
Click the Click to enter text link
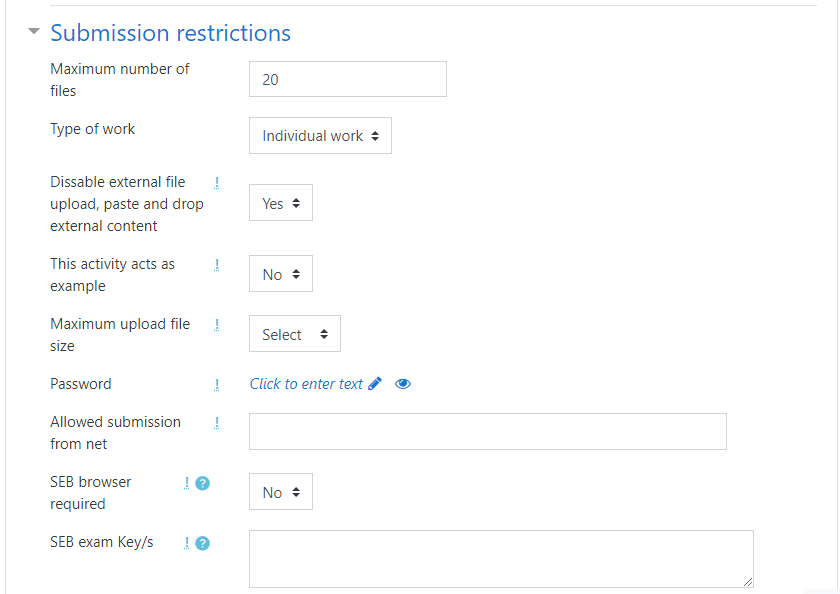[x=306, y=383]
